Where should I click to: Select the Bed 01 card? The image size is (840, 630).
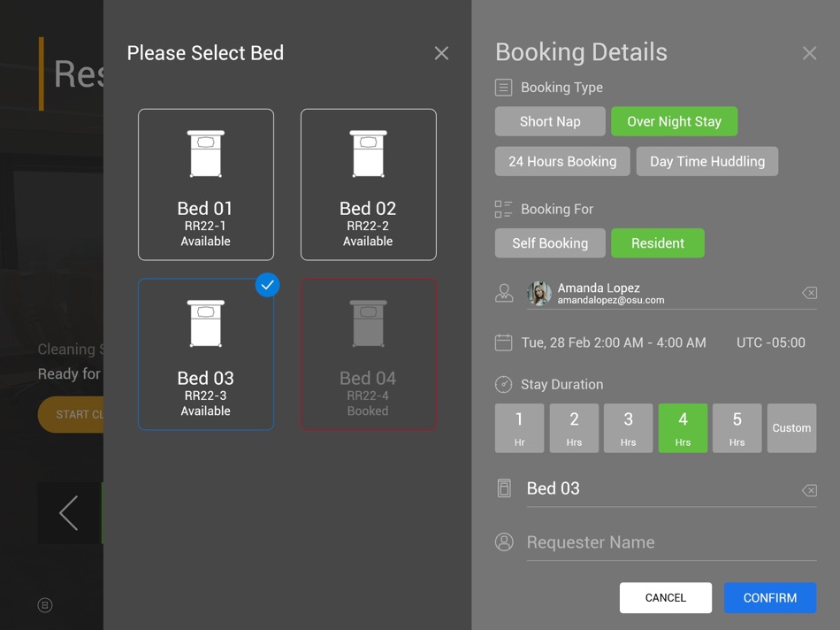pyautogui.click(x=206, y=184)
